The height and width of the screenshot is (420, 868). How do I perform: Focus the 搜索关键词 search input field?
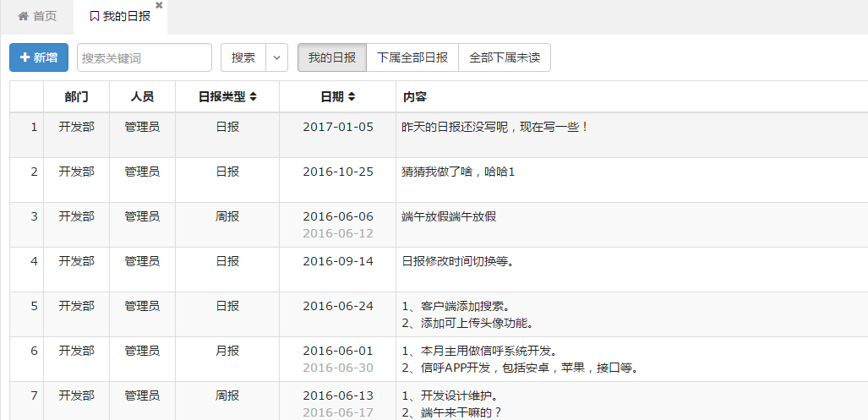pos(145,57)
